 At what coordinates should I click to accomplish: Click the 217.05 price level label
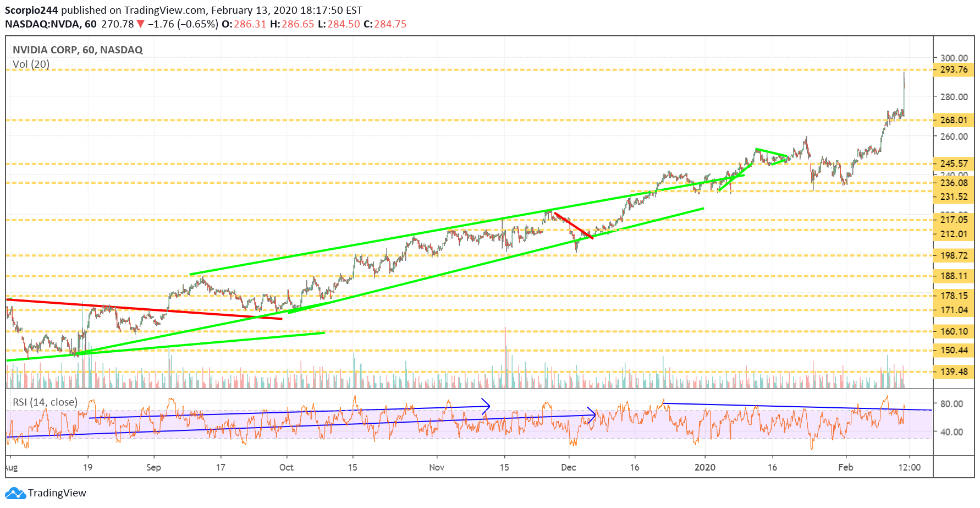pyautogui.click(x=954, y=220)
